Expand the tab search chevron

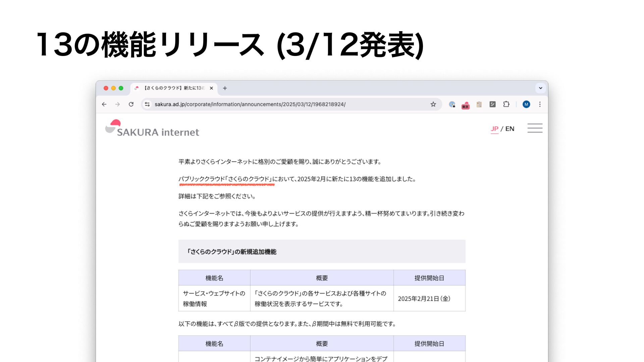pyautogui.click(x=540, y=88)
